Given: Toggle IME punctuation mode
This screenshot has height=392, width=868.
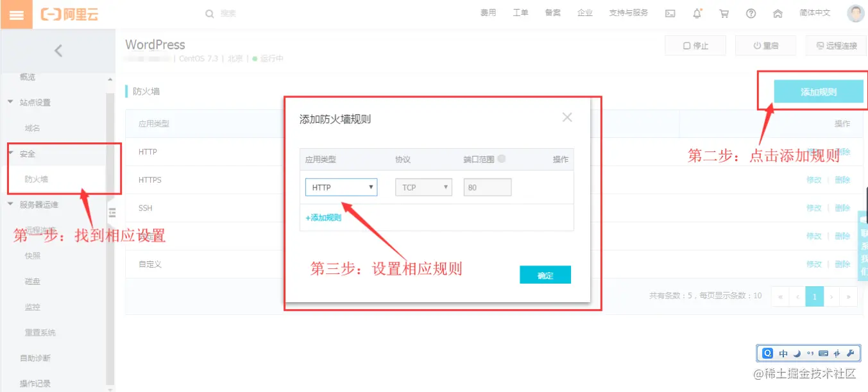Looking at the screenshot, I should tap(810, 354).
